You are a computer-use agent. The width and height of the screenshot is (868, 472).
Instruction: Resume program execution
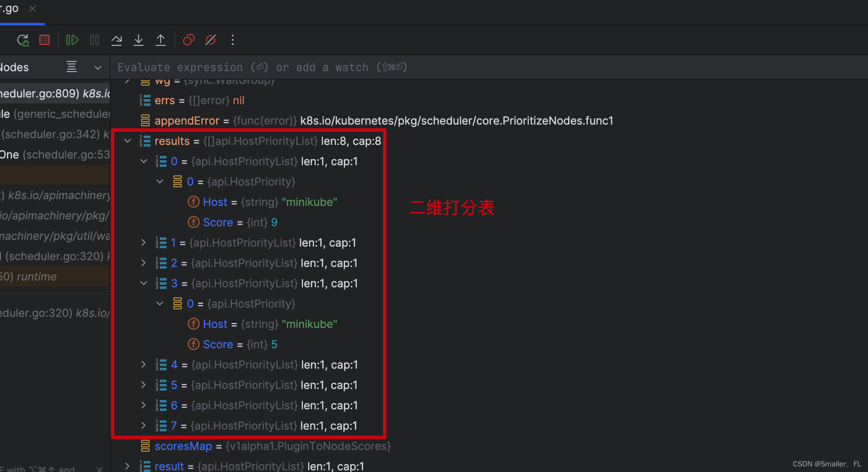tap(72, 40)
